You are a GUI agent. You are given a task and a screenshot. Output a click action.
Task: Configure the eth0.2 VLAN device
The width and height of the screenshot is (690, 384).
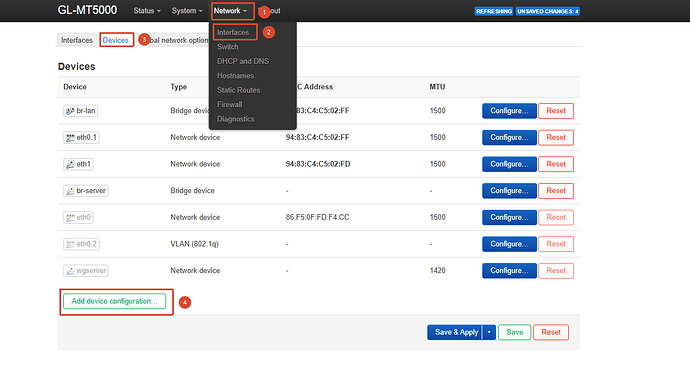(509, 244)
